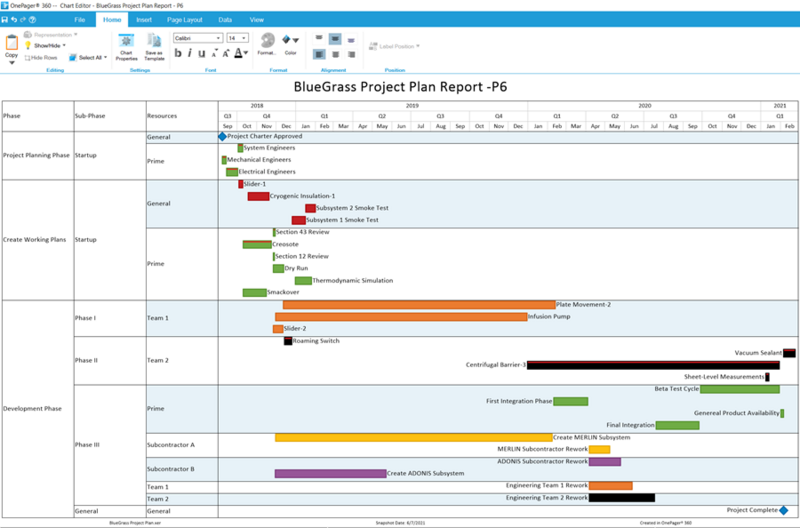This screenshot has width=800, height=528.
Task: Expand the Label Position dropdown
Action: click(x=418, y=46)
